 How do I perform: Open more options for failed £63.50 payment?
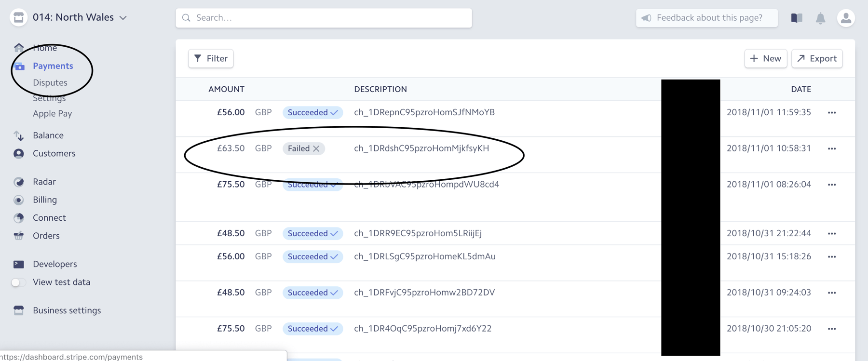point(832,148)
